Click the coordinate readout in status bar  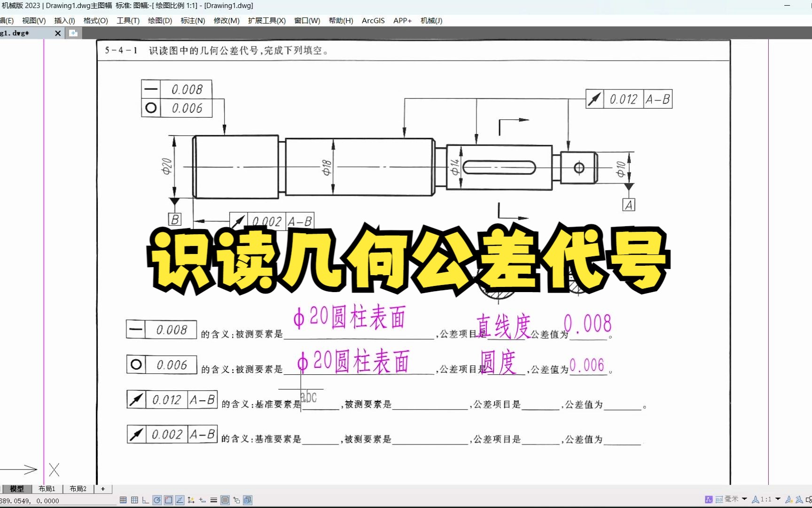click(30, 501)
